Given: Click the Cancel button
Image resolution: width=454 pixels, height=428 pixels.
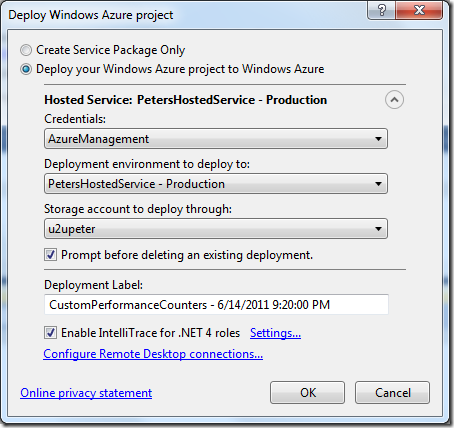Looking at the screenshot, I should tap(392, 393).
